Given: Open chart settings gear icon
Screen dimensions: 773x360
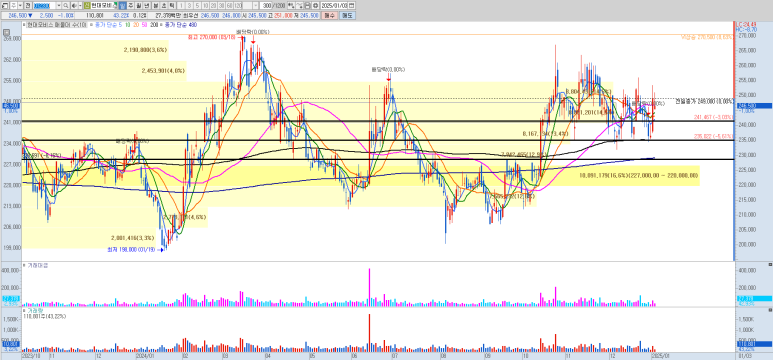Looking at the screenshot, I should click(315, 5).
